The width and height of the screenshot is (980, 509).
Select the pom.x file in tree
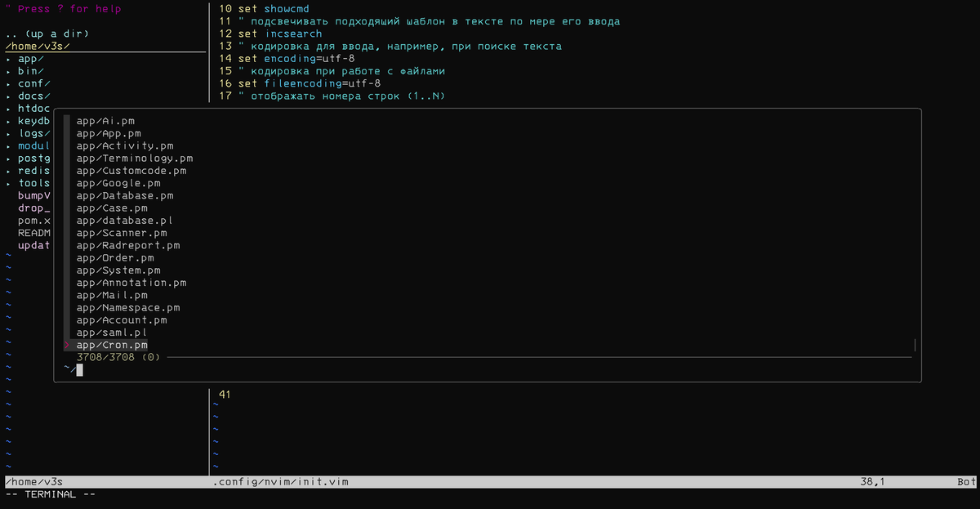pos(34,221)
